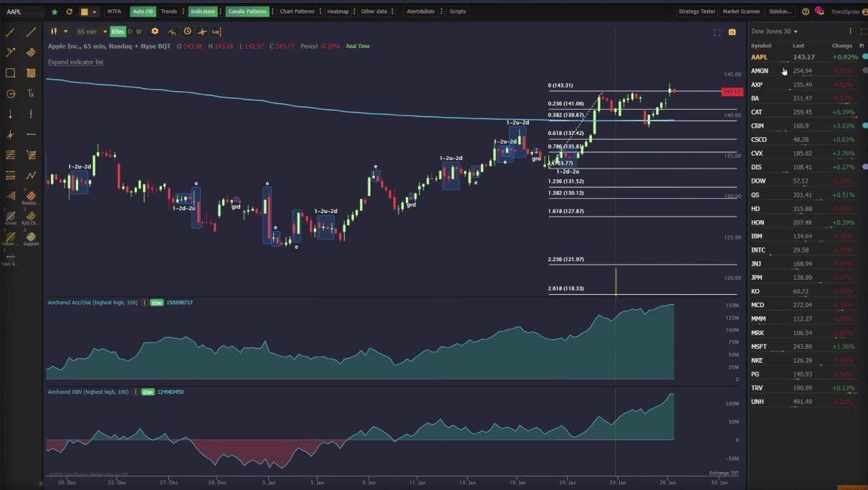The width and height of the screenshot is (868, 490).
Task: Sort watchlist by the Change column header
Action: point(842,46)
